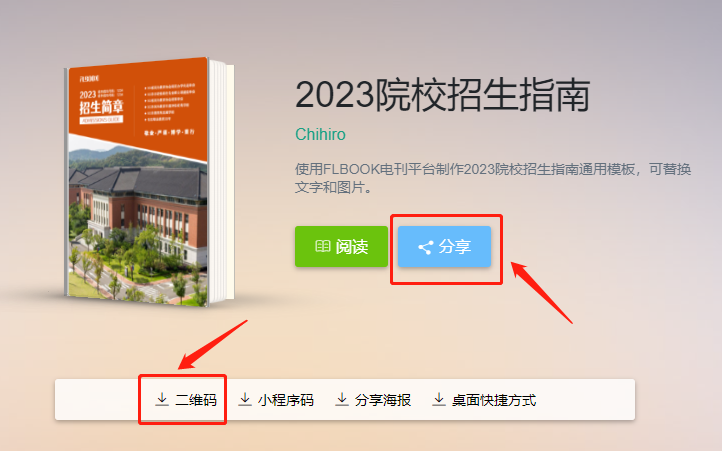Open the book with the green 阅读 button
Screen dimensions: 722x451
pos(341,246)
